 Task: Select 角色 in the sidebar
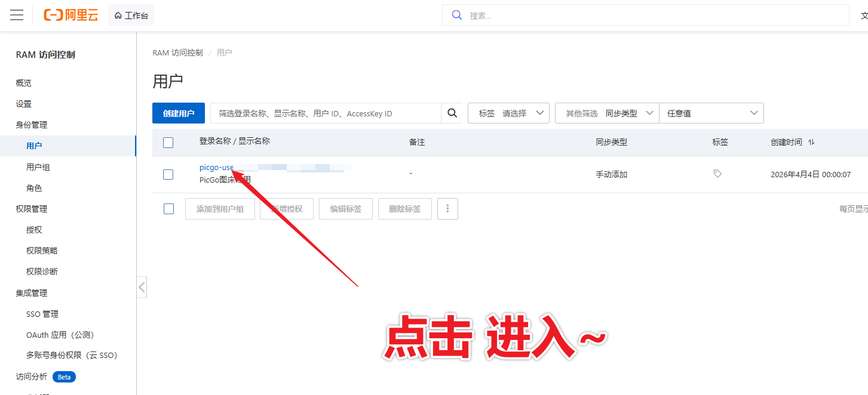pos(34,188)
